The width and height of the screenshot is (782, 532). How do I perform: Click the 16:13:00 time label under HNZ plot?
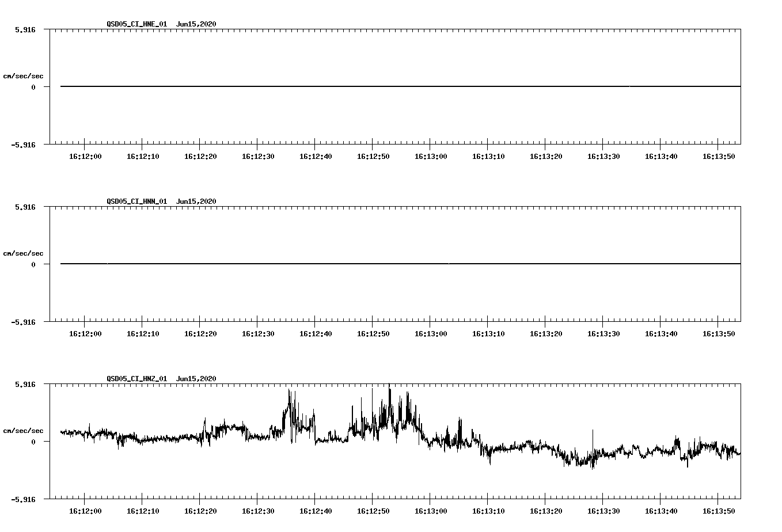431,511
